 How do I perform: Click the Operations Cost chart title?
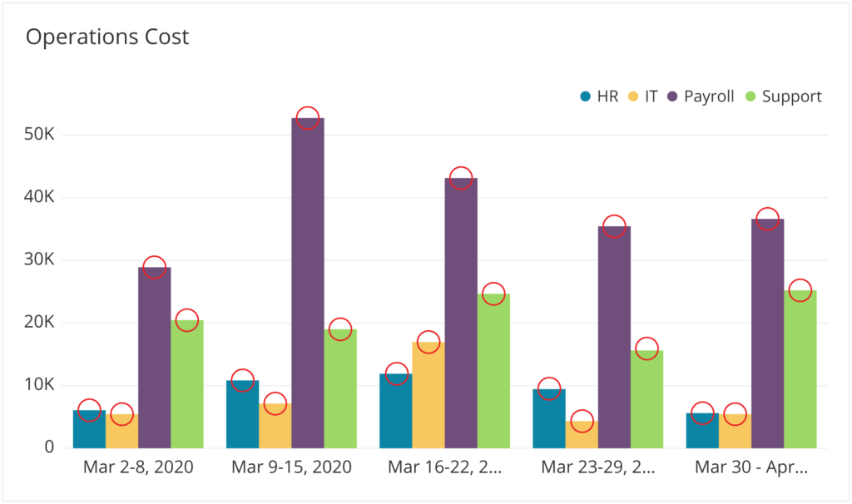(x=107, y=37)
